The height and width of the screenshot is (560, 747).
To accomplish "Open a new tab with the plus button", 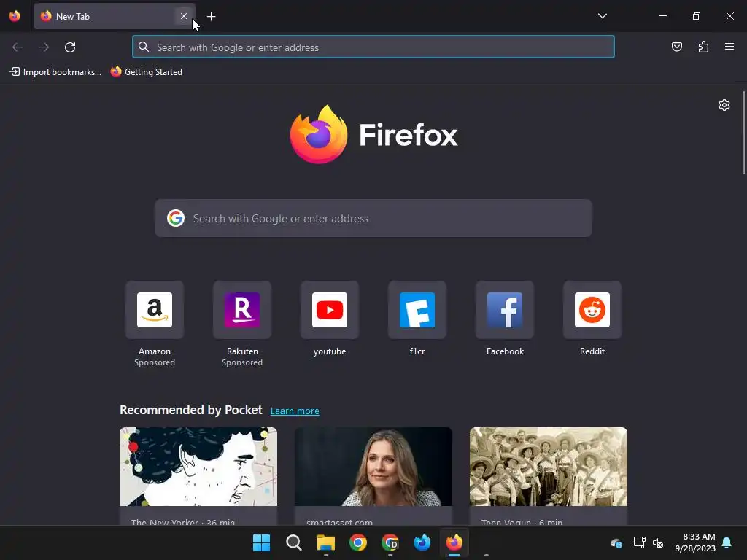I will click(x=211, y=17).
